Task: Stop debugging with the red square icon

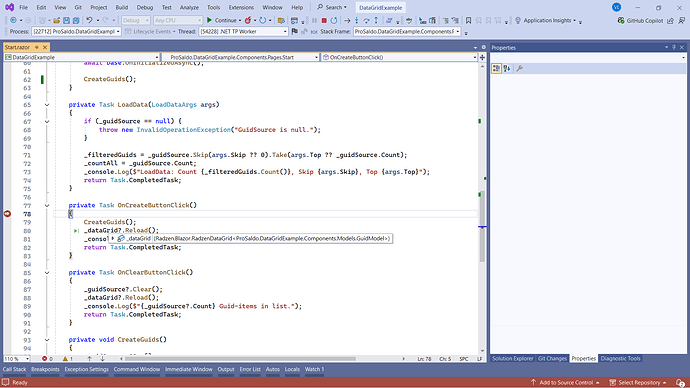Action: pyautogui.click(x=324, y=20)
